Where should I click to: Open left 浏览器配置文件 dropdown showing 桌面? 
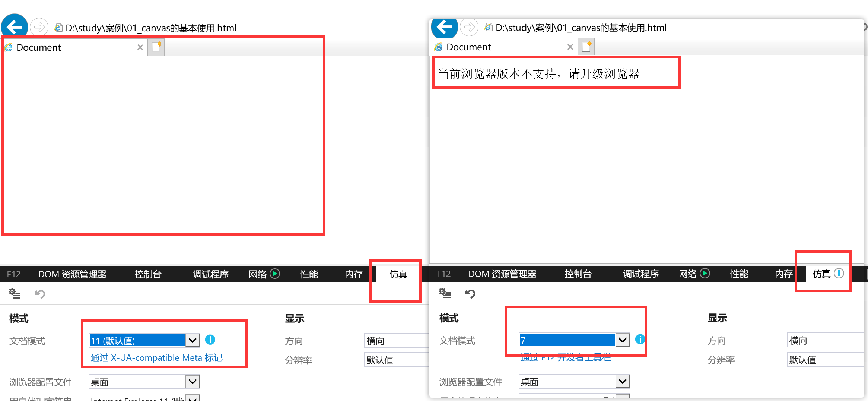pos(144,382)
